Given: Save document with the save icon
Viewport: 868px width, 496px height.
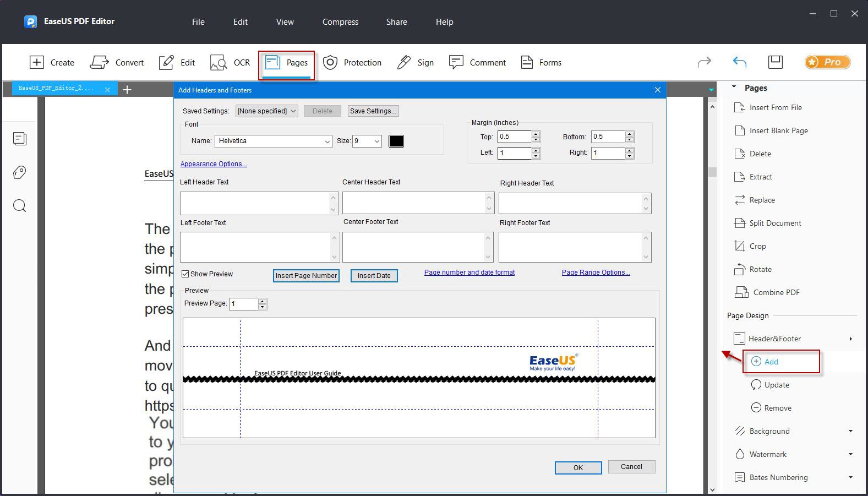Looking at the screenshot, I should [x=776, y=62].
